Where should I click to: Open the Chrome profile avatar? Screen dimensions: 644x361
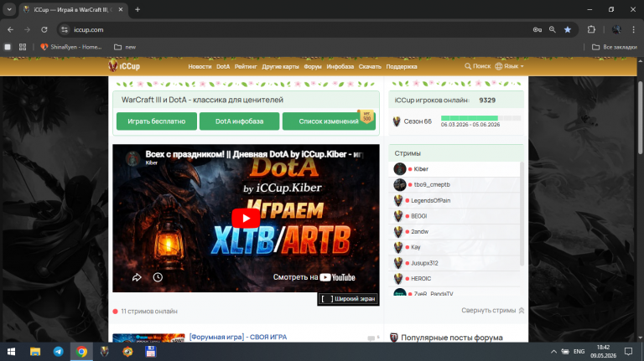pos(616,29)
